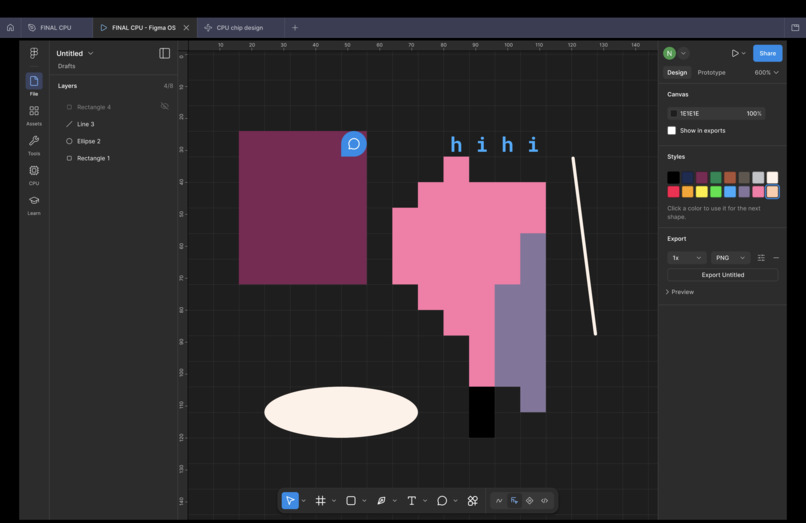Switch to the Design tab
This screenshot has height=523, width=806.
[677, 73]
